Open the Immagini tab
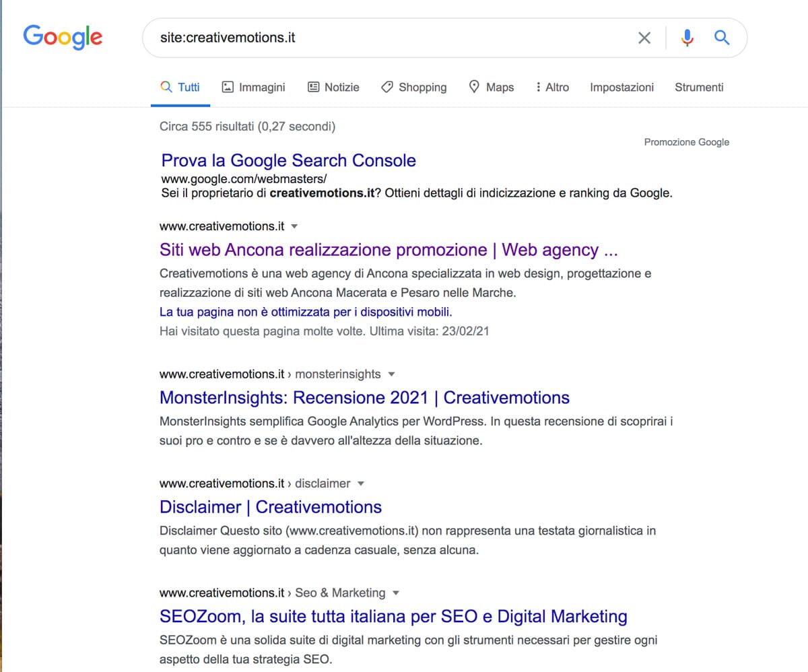The width and height of the screenshot is (808, 672). pos(254,87)
